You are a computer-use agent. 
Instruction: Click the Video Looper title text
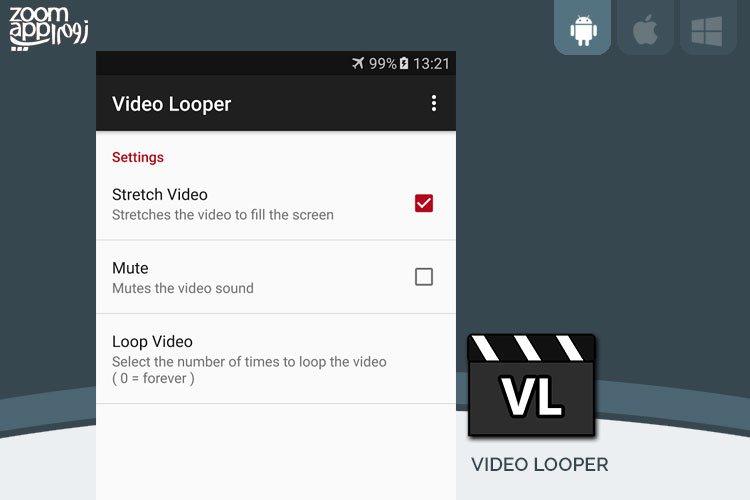tap(171, 104)
